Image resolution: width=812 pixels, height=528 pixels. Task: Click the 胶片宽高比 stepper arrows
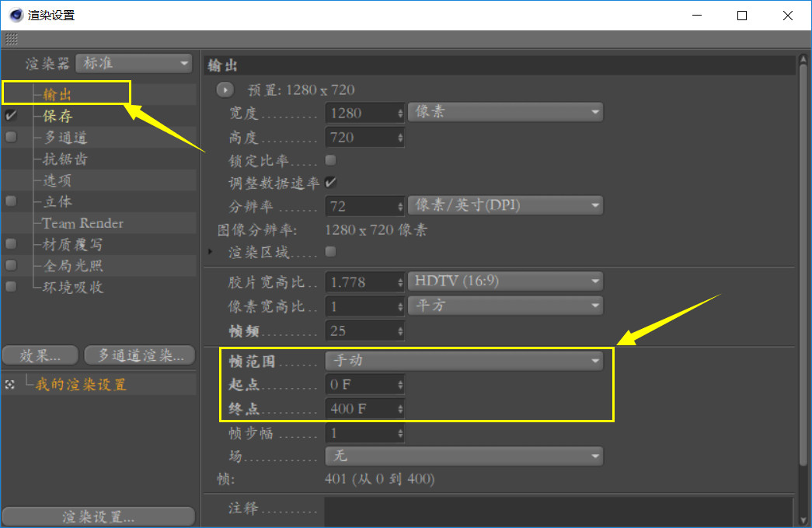tap(400, 281)
